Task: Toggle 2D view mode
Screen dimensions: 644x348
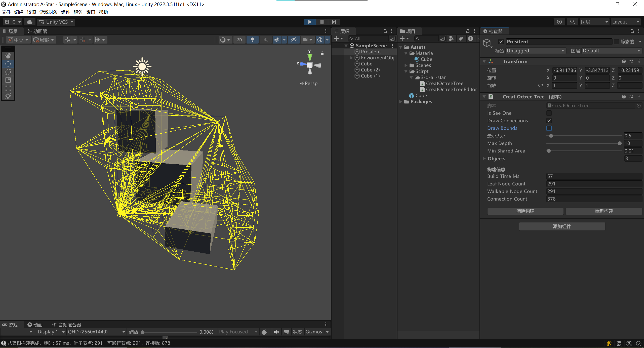Action: coord(239,40)
